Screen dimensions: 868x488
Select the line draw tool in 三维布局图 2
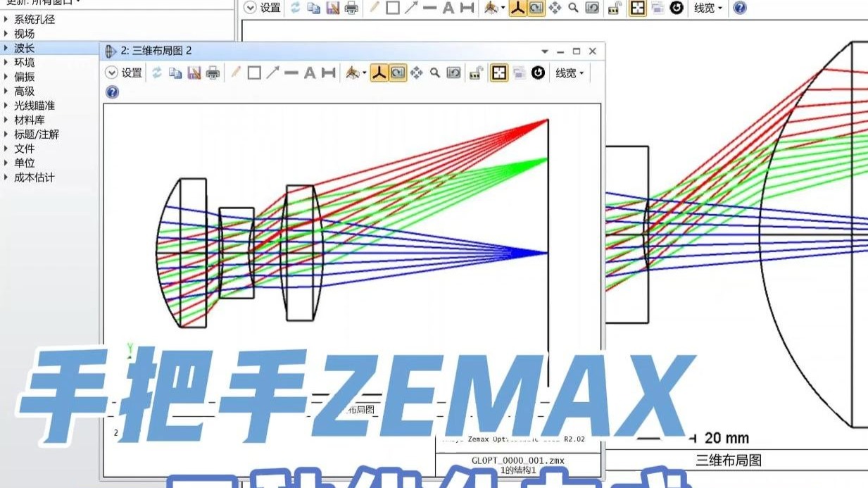click(291, 73)
